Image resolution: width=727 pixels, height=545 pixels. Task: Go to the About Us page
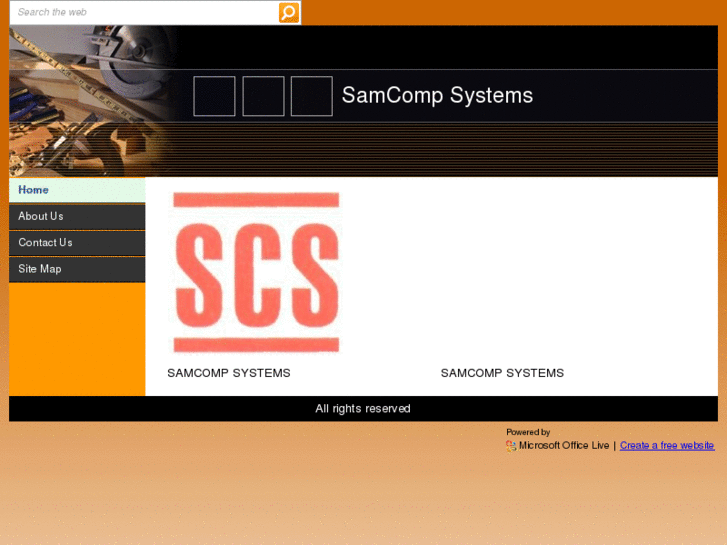pos(77,217)
